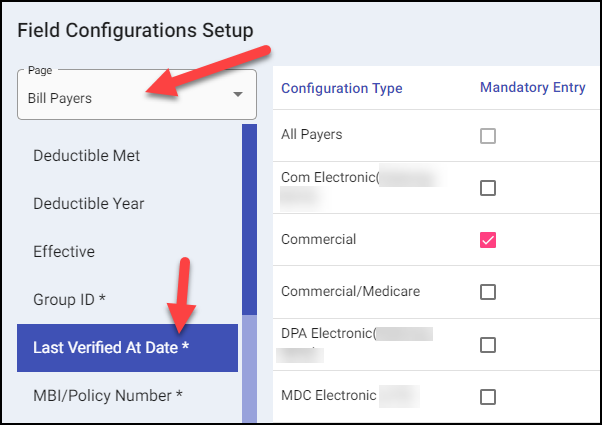
Task: Click the Commercial configuration type row
Action: 319,240
